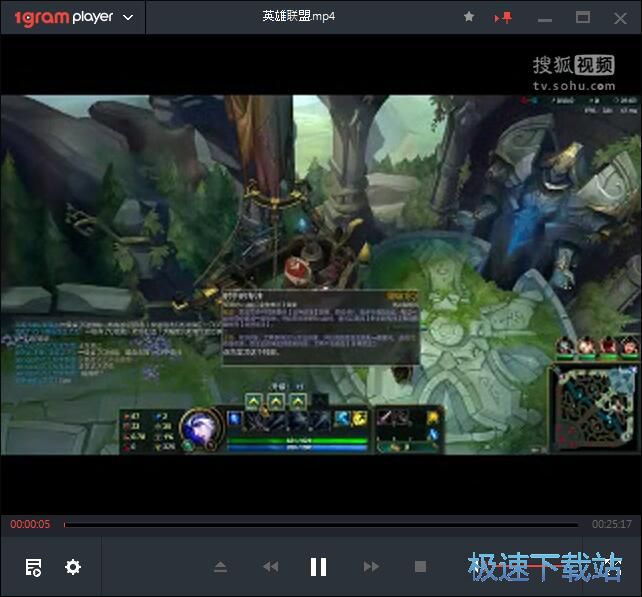Click the 英雄联盟.mp4 file title
Viewport: 642px width, 597px height.
point(298,16)
